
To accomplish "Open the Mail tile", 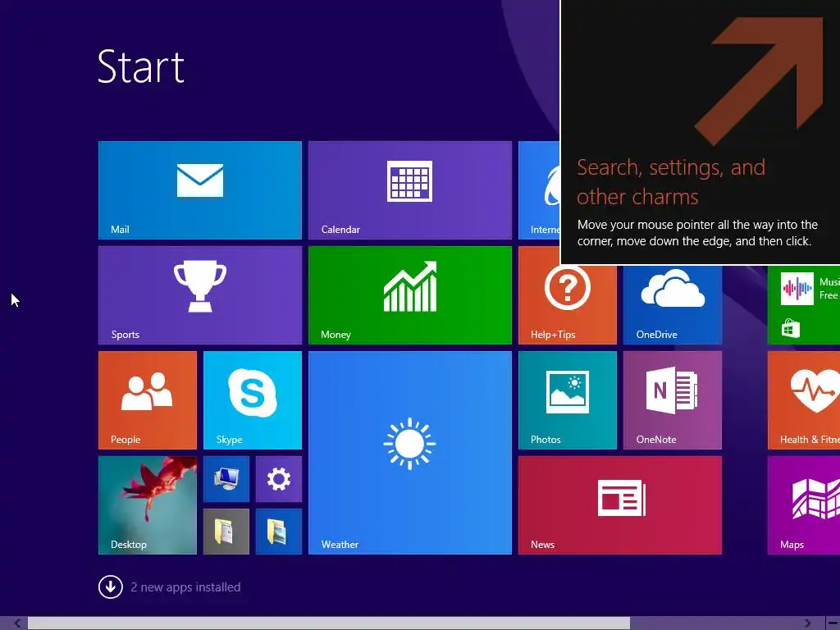I will pos(200,190).
